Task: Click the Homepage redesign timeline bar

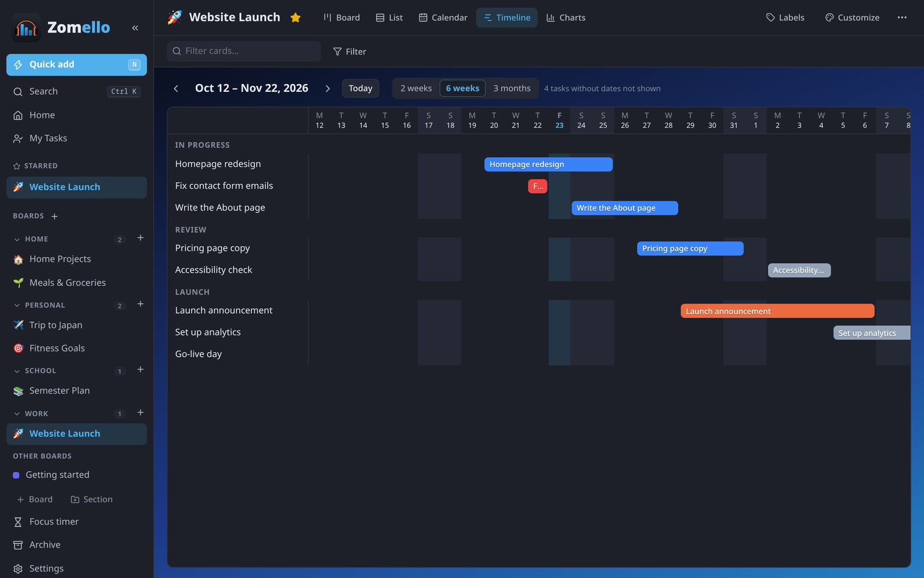Action: pyautogui.click(x=548, y=165)
